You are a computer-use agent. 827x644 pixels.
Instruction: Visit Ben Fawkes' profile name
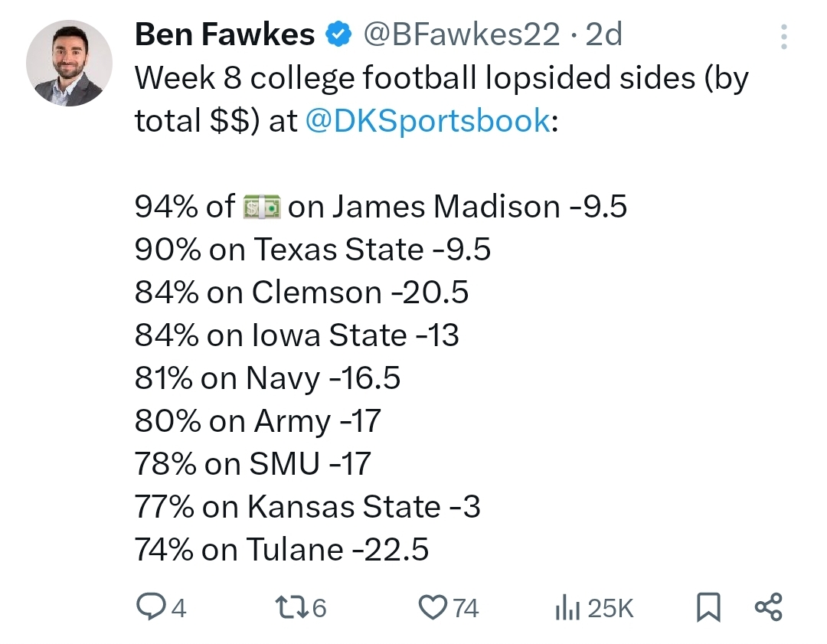pyautogui.click(x=223, y=34)
